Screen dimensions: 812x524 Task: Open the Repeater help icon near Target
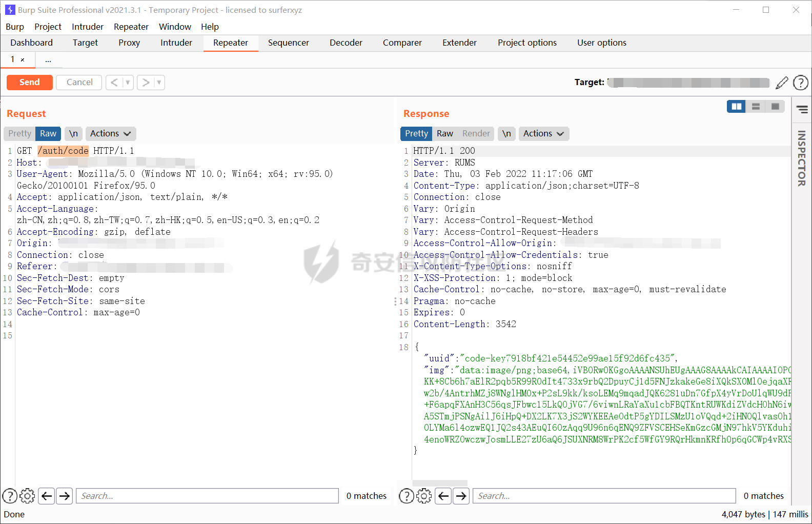click(x=800, y=83)
